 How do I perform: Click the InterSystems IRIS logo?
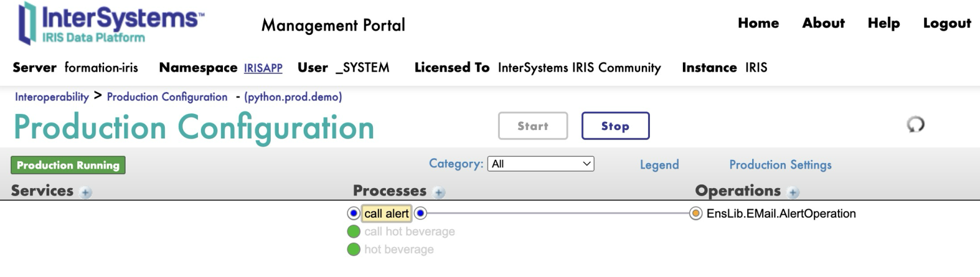click(x=110, y=23)
